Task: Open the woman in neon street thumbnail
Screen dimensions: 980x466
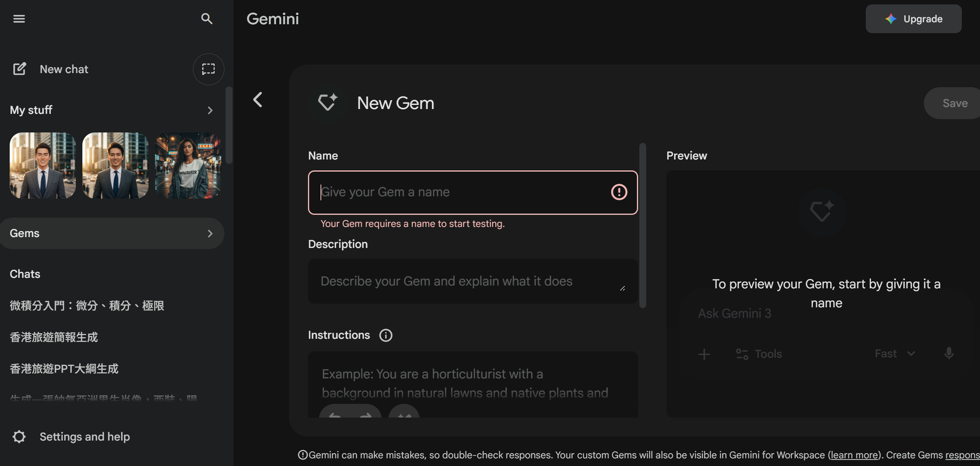Action: 188,165
